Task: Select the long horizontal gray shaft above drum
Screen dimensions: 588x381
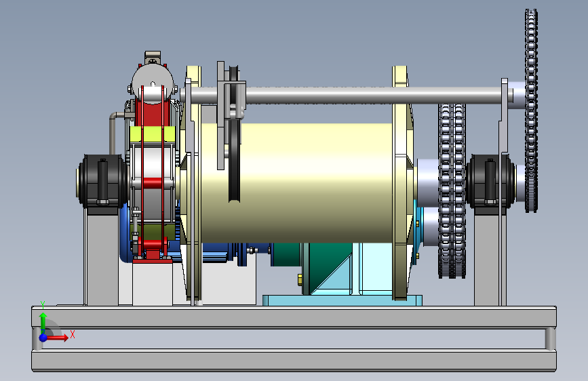Action: [x=345, y=95]
